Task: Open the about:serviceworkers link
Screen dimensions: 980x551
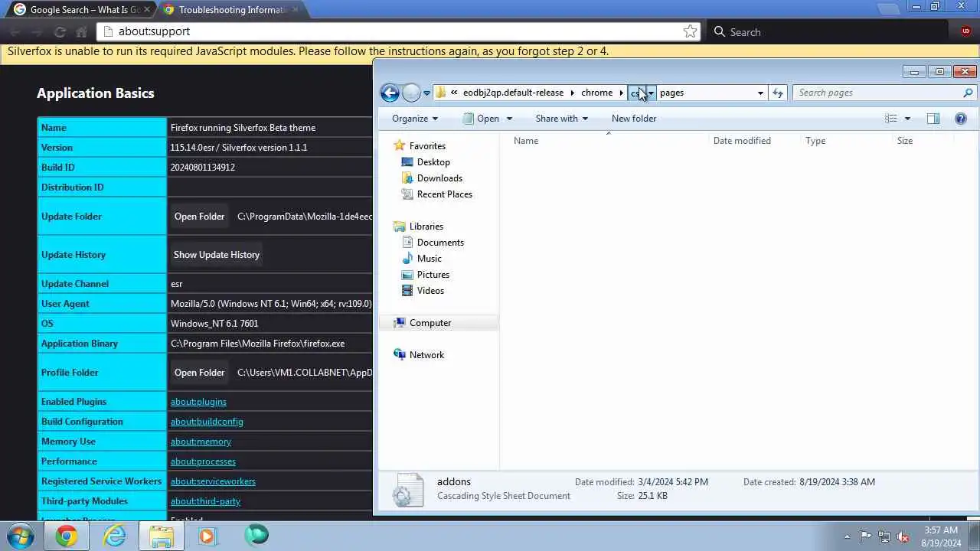Action: tap(213, 481)
